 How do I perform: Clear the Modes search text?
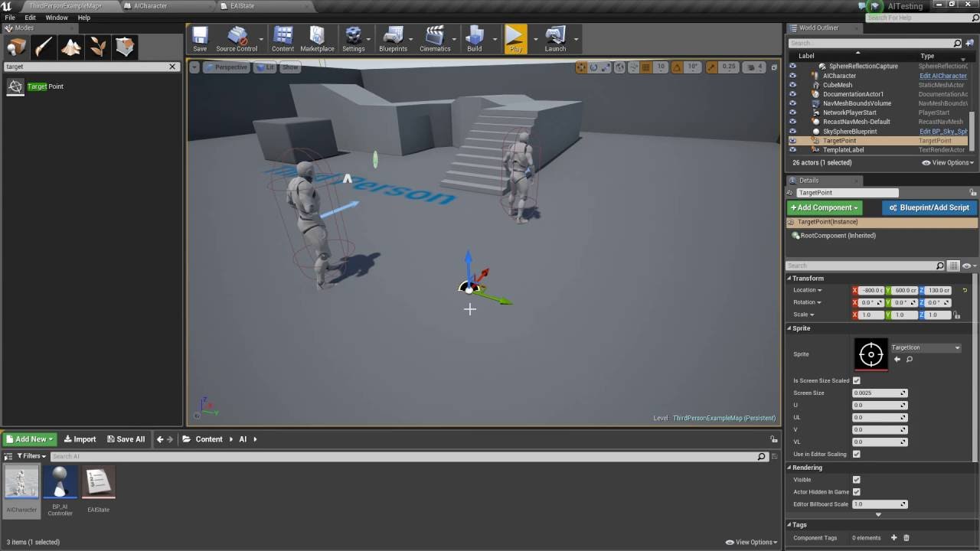tap(172, 67)
